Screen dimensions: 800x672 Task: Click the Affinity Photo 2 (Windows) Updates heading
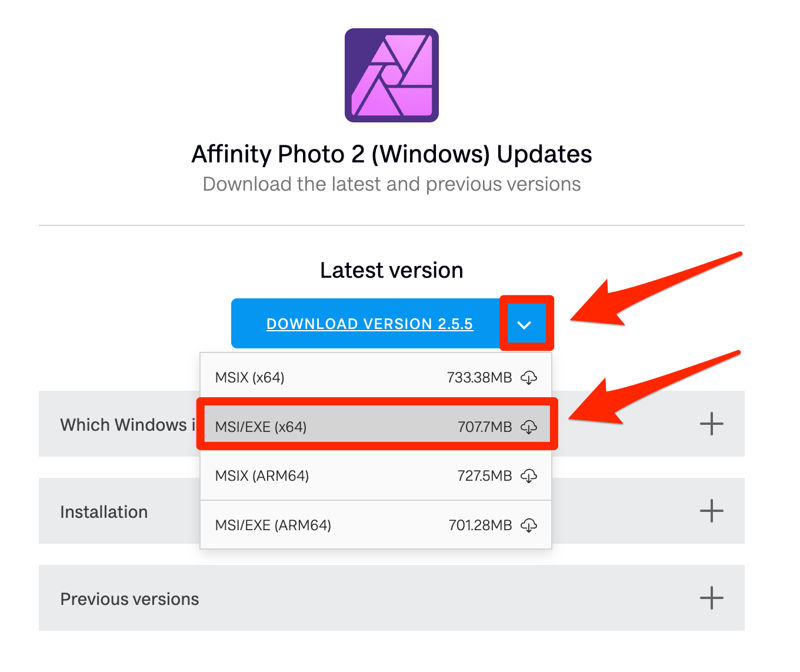(392, 154)
